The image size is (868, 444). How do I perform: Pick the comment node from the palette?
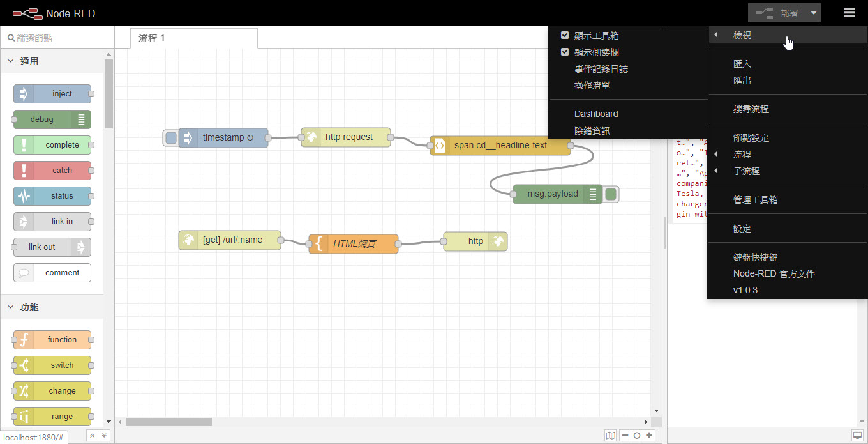pyautogui.click(x=52, y=273)
